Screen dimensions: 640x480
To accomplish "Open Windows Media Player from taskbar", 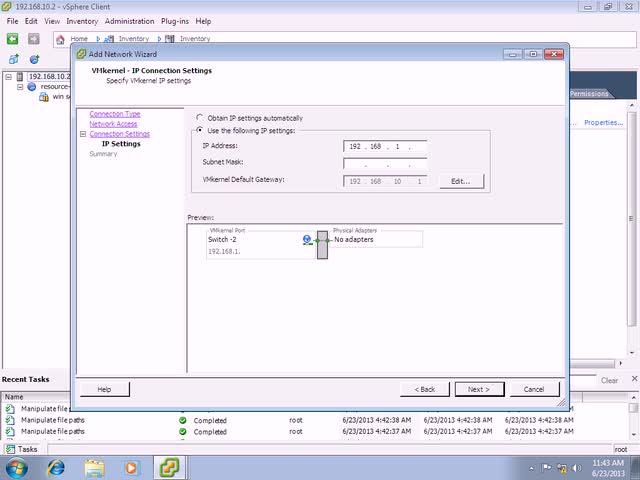I will pyautogui.click(x=131, y=468).
